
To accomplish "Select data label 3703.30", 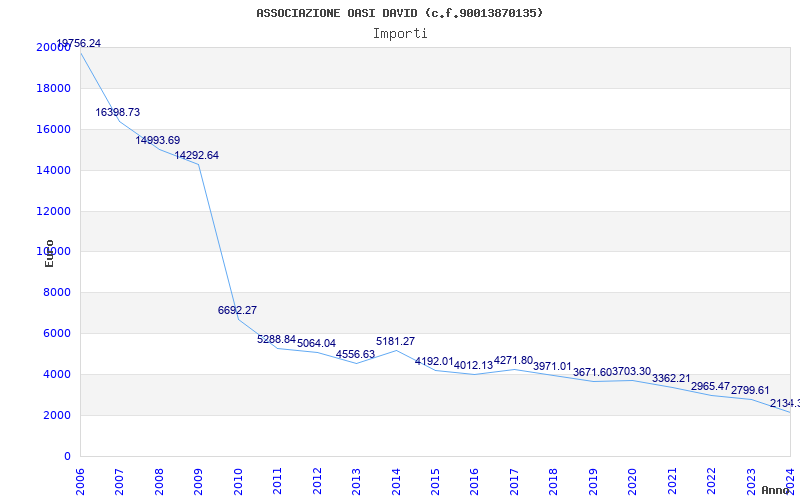I will [x=632, y=371].
